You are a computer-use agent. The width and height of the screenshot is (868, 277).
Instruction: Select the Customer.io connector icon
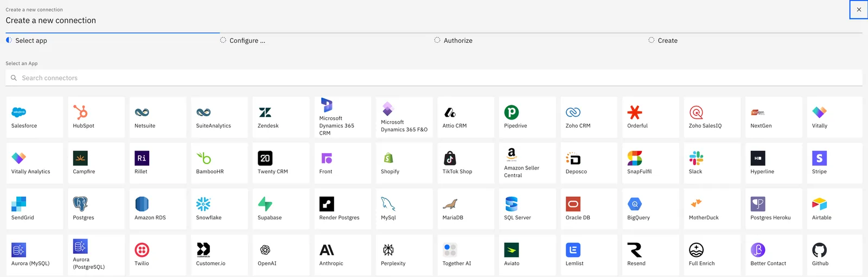coord(203,250)
